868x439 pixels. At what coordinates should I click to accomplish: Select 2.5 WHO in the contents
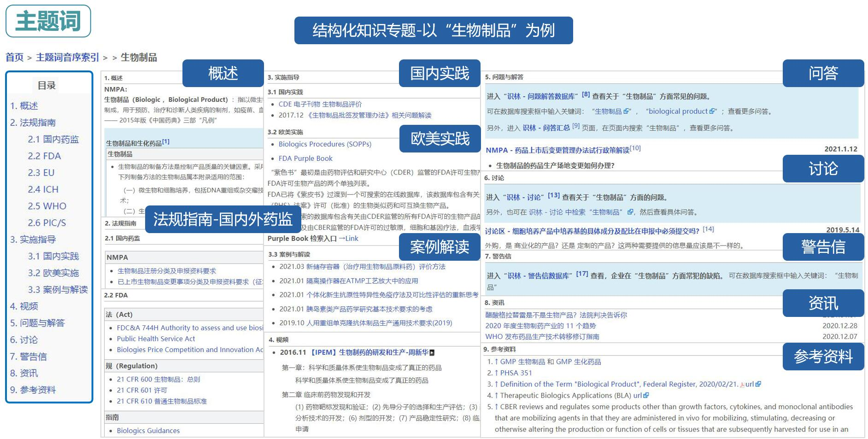coord(47,206)
